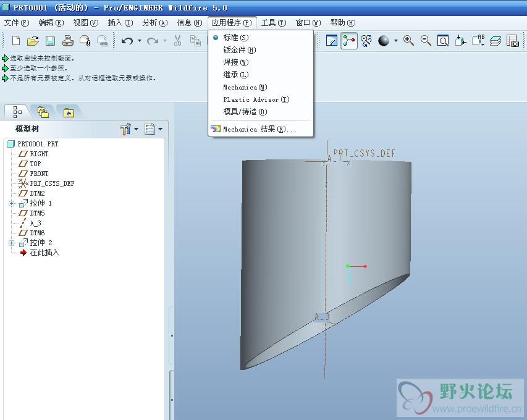The height and width of the screenshot is (420, 527).
Task: Open an existing file via folder icon
Action: pyautogui.click(x=33, y=41)
